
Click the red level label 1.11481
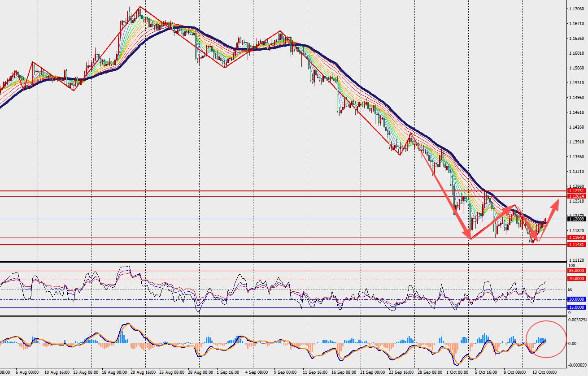click(x=576, y=245)
